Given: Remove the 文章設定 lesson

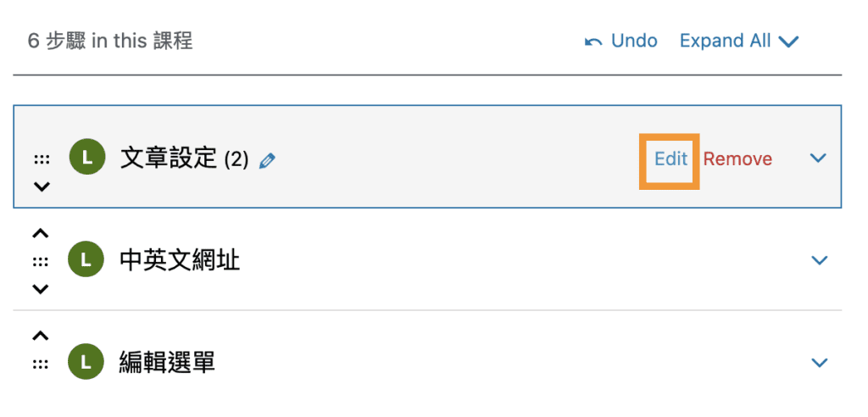Looking at the screenshot, I should pos(737,158).
